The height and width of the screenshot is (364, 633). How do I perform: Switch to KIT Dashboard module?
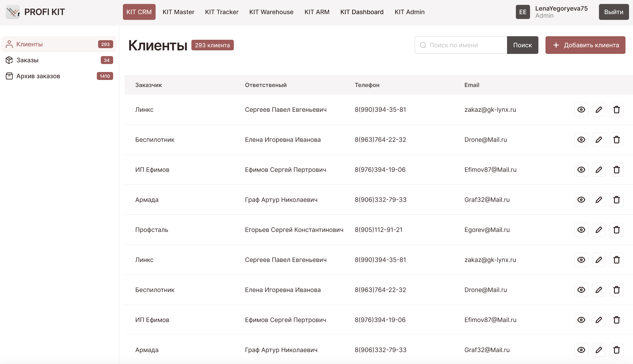pyautogui.click(x=362, y=12)
